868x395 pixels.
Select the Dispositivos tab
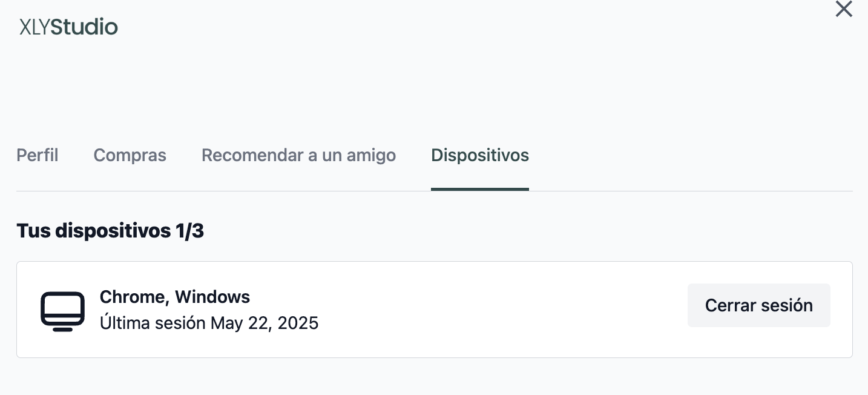point(479,155)
